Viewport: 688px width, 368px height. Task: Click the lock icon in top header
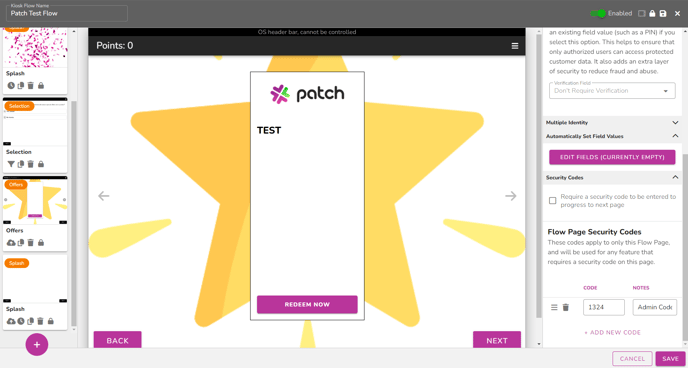point(652,14)
